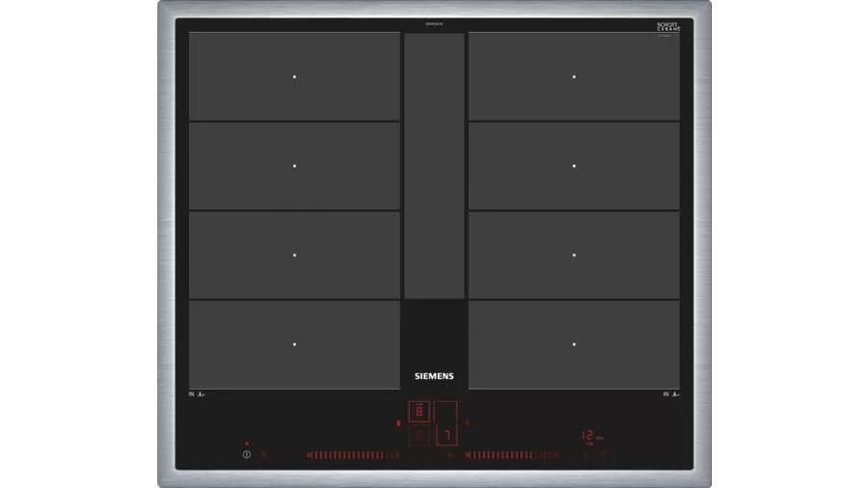Adjust the left red power level slider
This screenshot has width=868, height=488.
click(x=352, y=454)
